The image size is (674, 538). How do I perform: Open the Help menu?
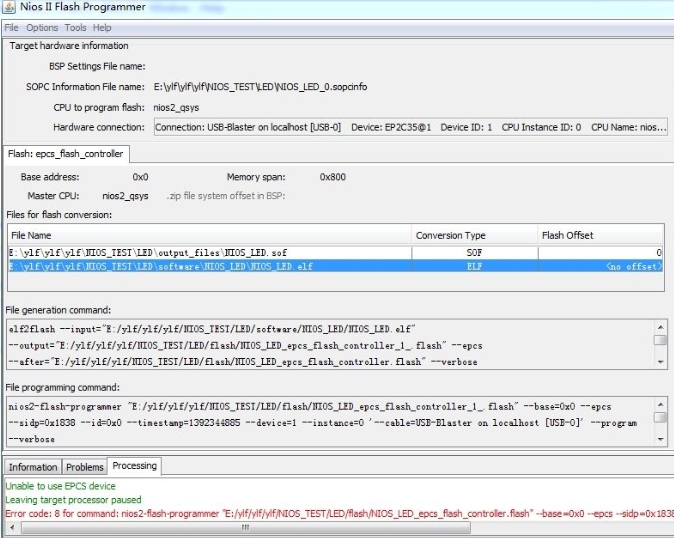pyautogui.click(x=102, y=28)
